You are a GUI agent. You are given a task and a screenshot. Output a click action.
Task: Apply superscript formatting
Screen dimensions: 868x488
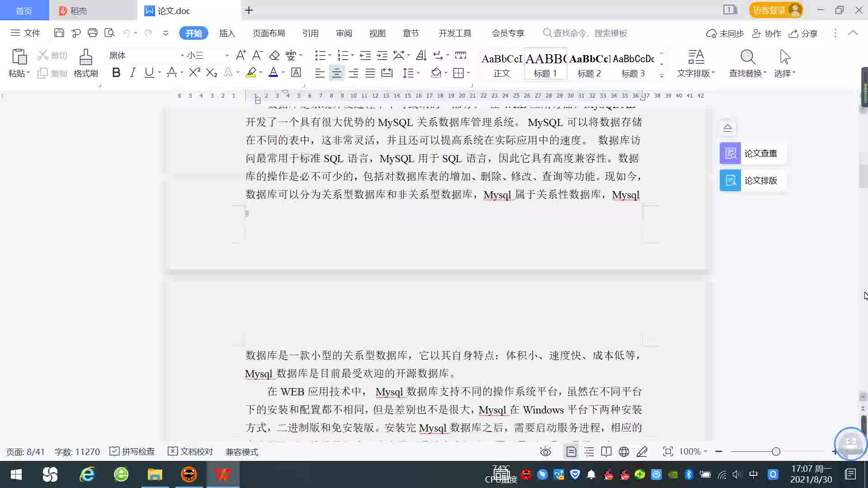(194, 73)
